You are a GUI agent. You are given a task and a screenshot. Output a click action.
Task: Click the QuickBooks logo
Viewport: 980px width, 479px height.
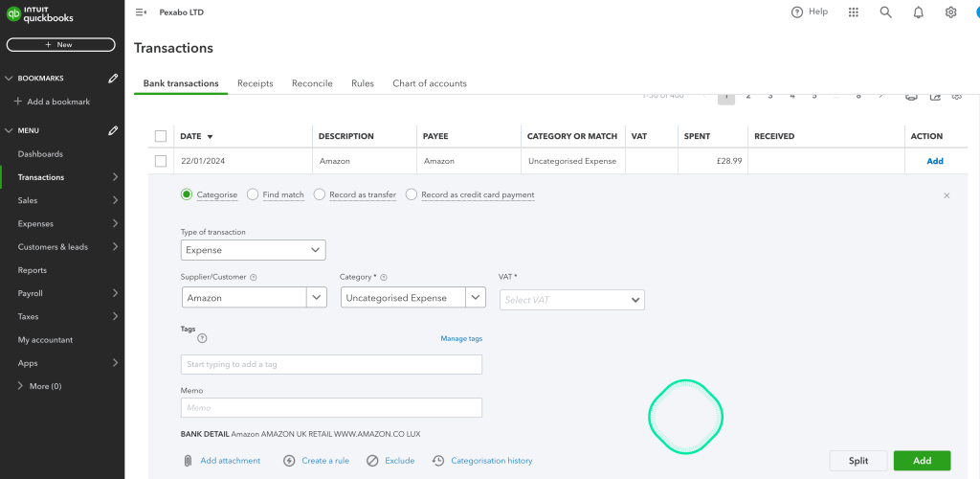point(40,14)
